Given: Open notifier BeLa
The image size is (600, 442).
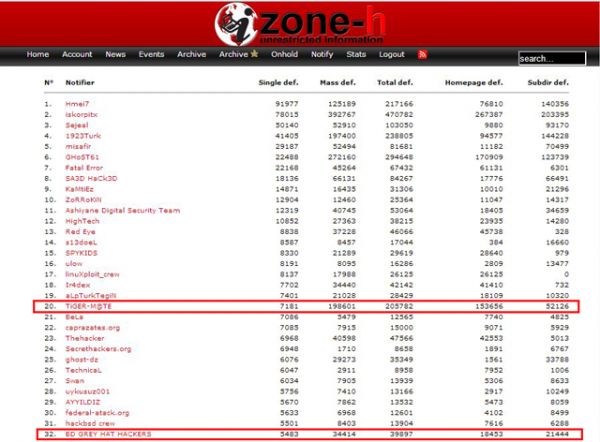Looking at the screenshot, I should (x=74, y=317).
